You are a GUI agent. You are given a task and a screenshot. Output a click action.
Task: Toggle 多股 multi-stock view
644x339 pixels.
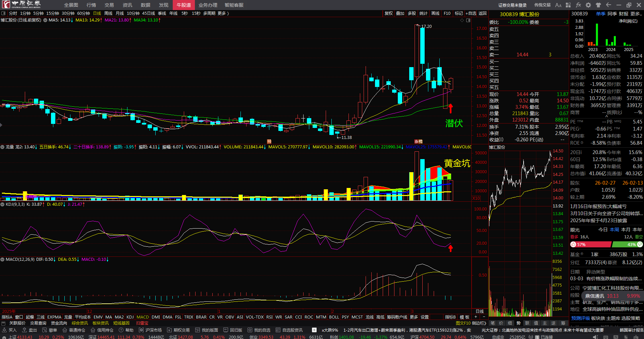click(x=412, y=13)
